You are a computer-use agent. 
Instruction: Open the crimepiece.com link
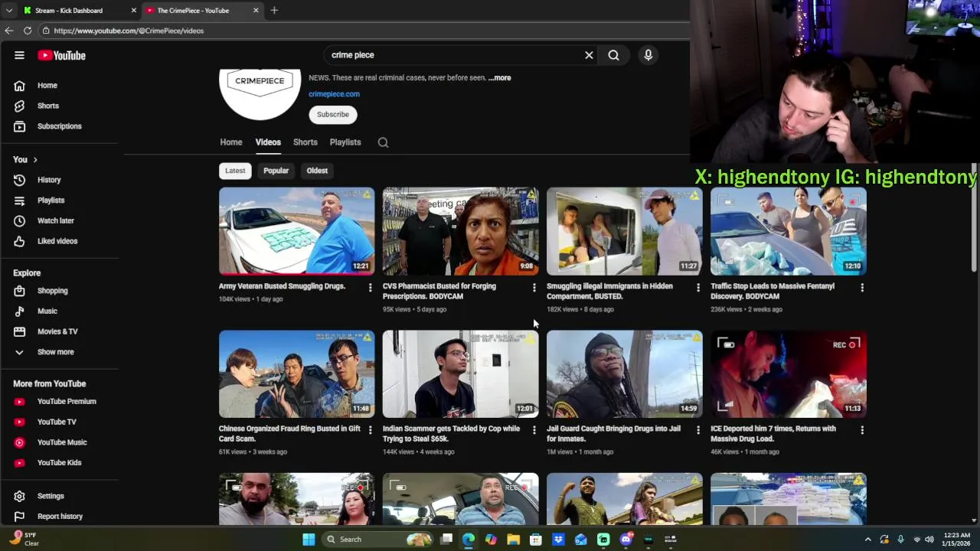(334, 94)
